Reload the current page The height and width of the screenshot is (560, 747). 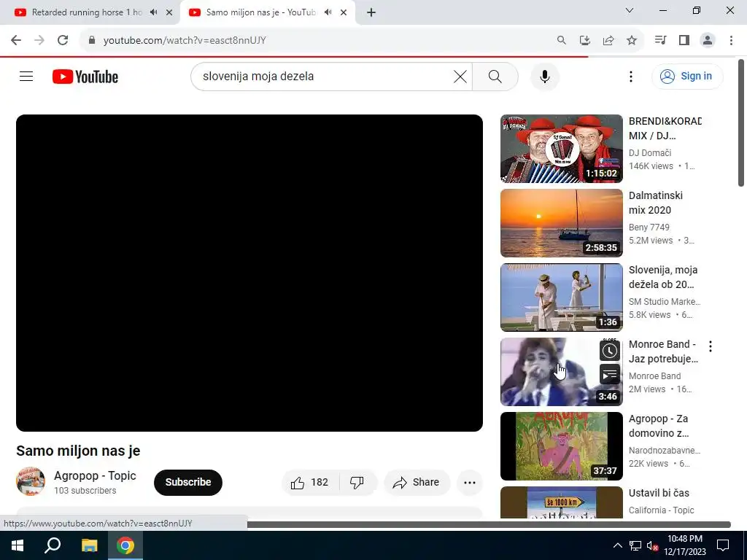pyautogui.click(x=63, y=41)
